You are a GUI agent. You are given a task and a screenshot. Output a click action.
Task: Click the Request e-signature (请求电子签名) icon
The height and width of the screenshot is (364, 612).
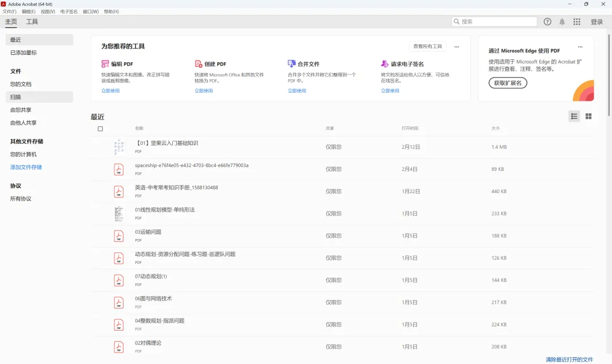[385, 63]
